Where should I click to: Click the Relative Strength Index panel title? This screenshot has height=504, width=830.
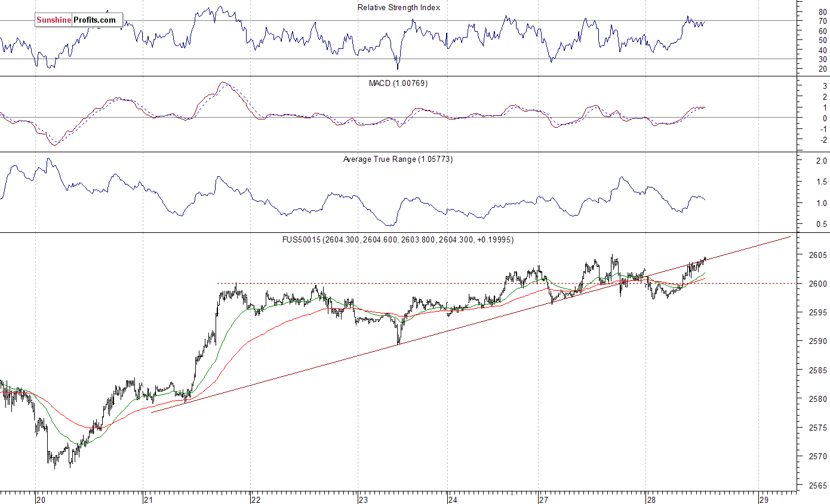398,8
